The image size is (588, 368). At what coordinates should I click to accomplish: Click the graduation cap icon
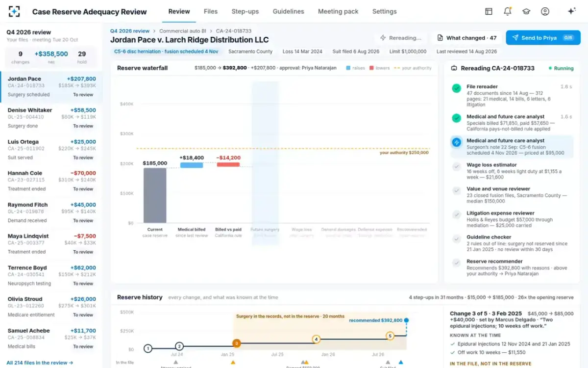point(526,11)
